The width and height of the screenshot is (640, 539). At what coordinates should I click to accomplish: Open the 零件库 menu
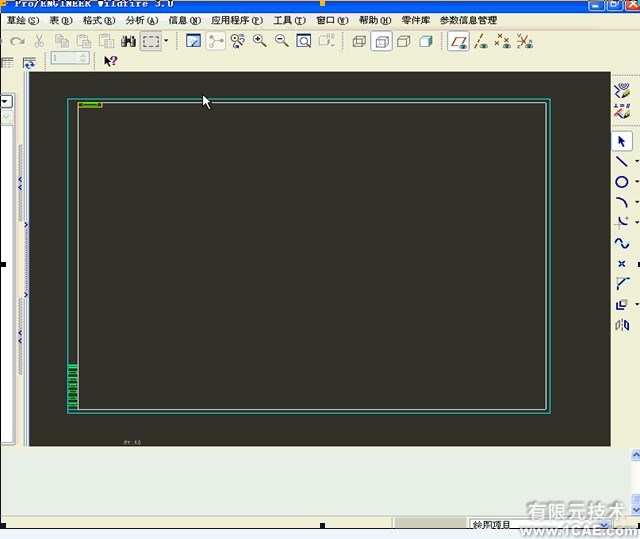pos(416,20)
